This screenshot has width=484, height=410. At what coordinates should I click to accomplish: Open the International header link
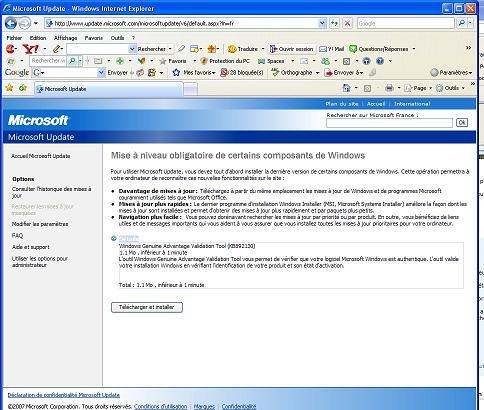412,104
